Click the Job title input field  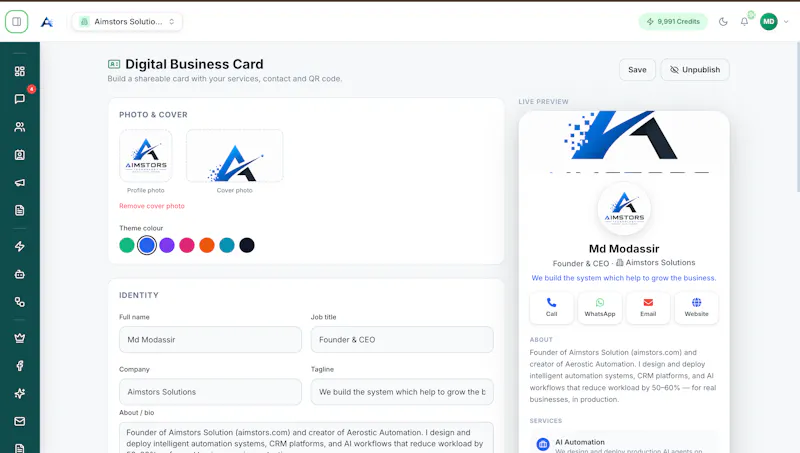[402, 340]
